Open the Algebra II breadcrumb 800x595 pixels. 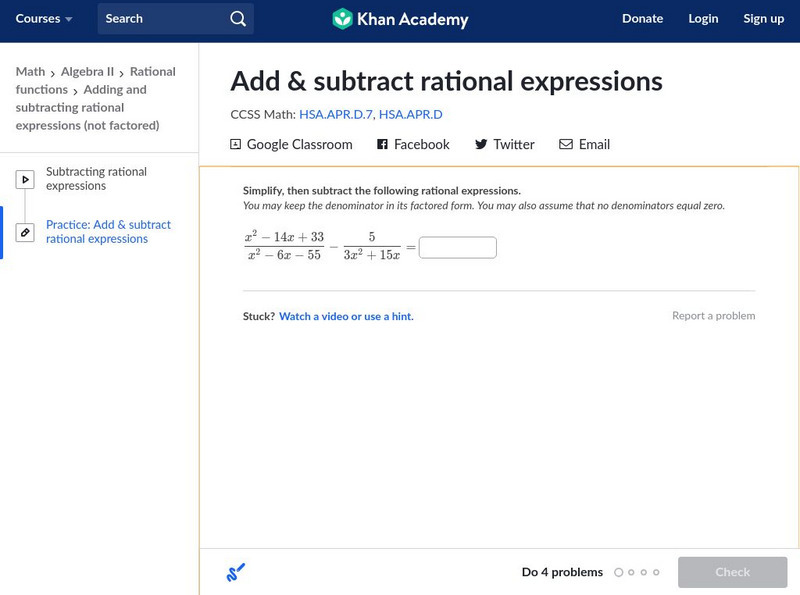click(x=87, y=72)
